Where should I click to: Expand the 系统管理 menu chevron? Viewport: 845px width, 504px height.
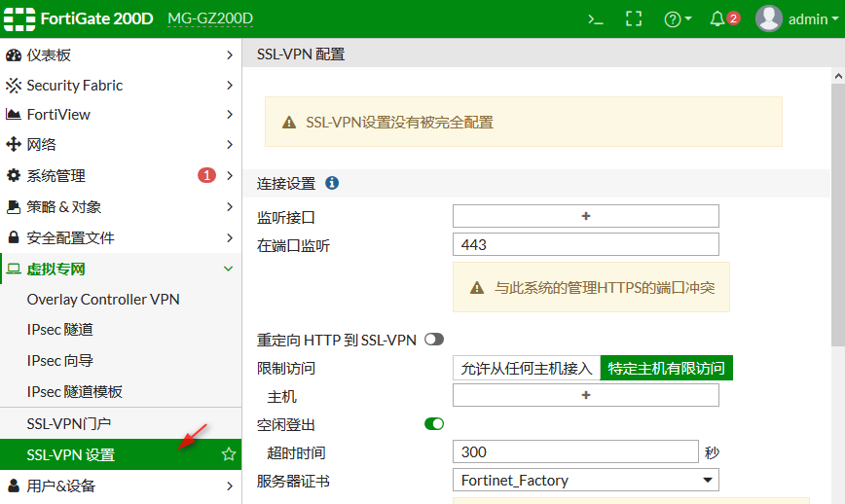[230, 175]
